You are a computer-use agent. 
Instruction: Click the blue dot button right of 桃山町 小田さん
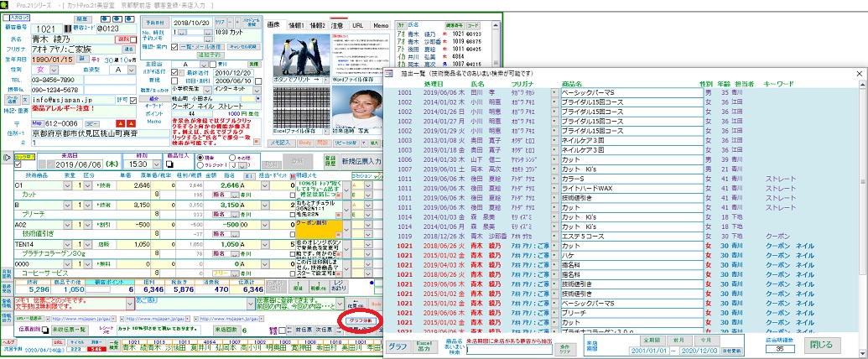pyautogui.click(x=257, y=97)
